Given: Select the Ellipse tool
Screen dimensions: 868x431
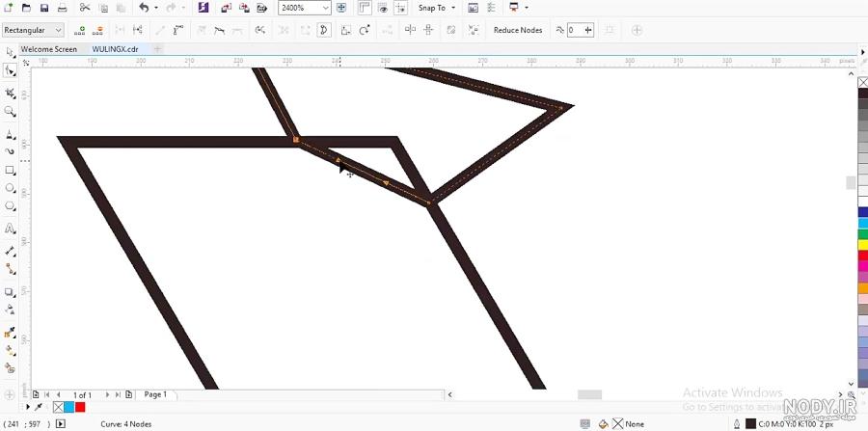Looking at the screenshot, I should (10, 188).
